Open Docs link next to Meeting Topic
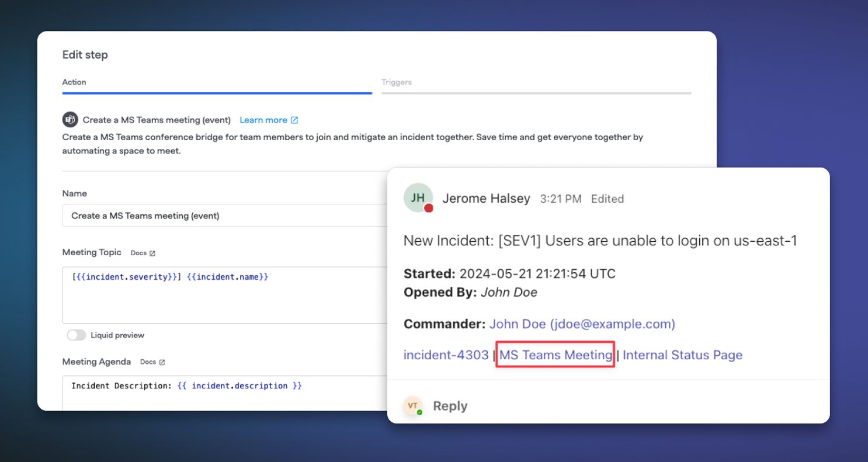This screenshot has height=462, width=868. pyautogui.click(x=138, y=253)
